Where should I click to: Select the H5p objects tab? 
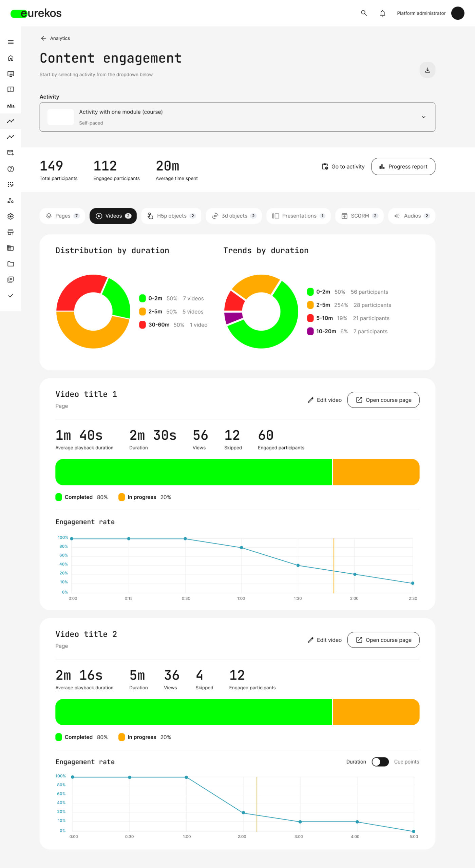(x=171, y=216)
